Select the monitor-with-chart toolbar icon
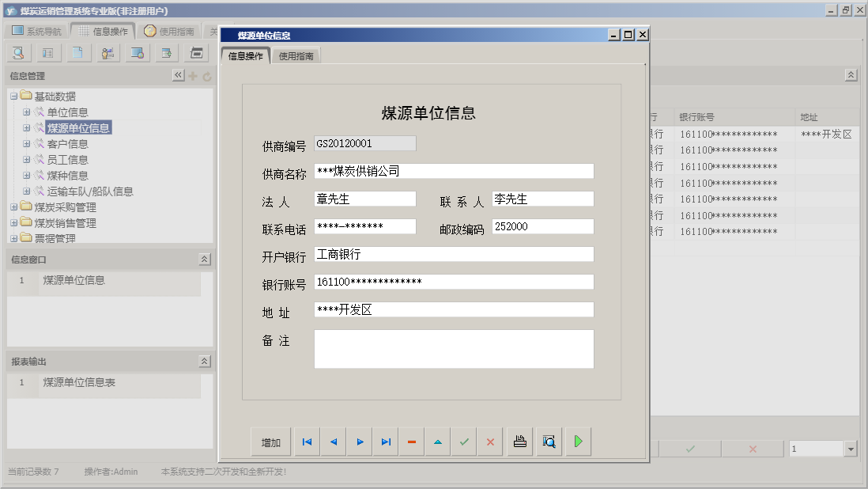Viewport: 868px width, 489px height. 137,52
